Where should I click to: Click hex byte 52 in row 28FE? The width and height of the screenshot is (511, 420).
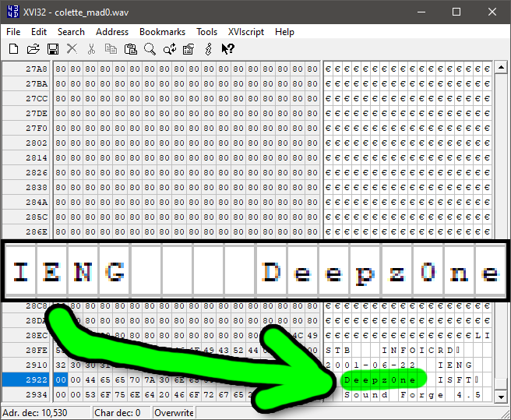click(238, 350)
